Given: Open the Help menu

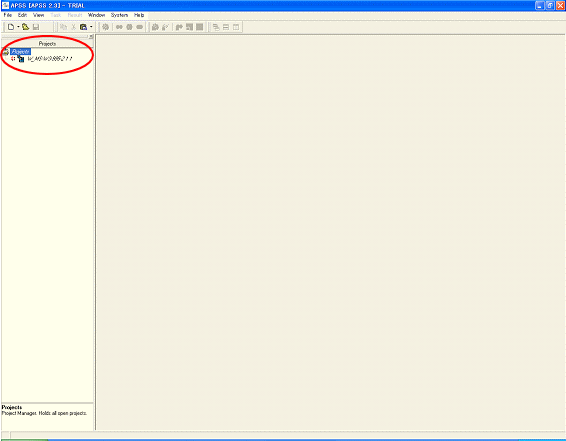Looking at the screenshot, I should [139, 15].
